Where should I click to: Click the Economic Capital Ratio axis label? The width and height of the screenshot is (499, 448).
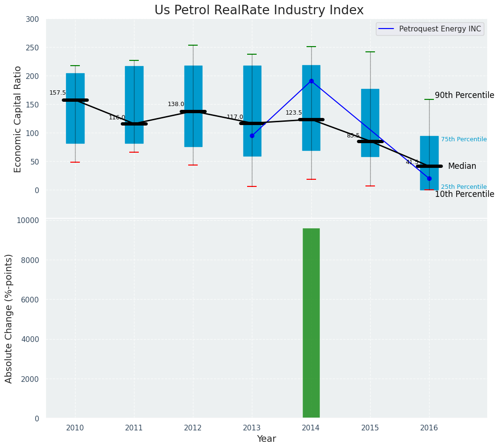[x=18, y=119]
